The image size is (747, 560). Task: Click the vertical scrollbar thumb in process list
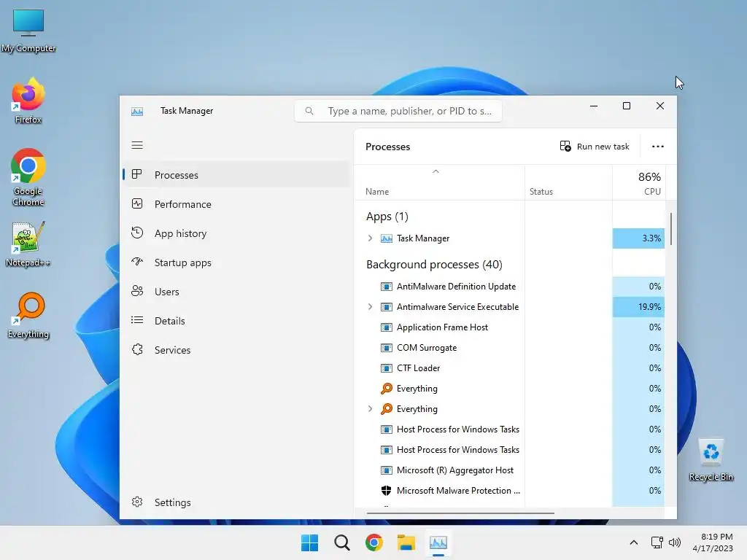click(671, 229)
